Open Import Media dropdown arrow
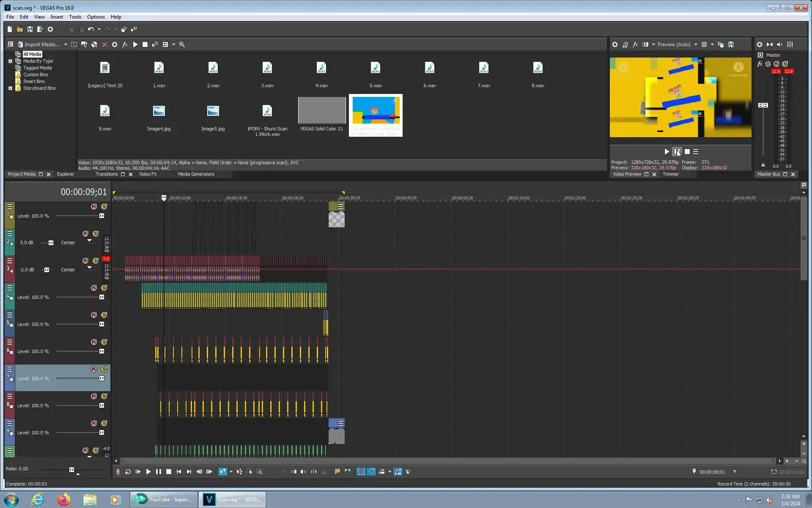This screenshot has width=812, height=508. click(66, 44)
